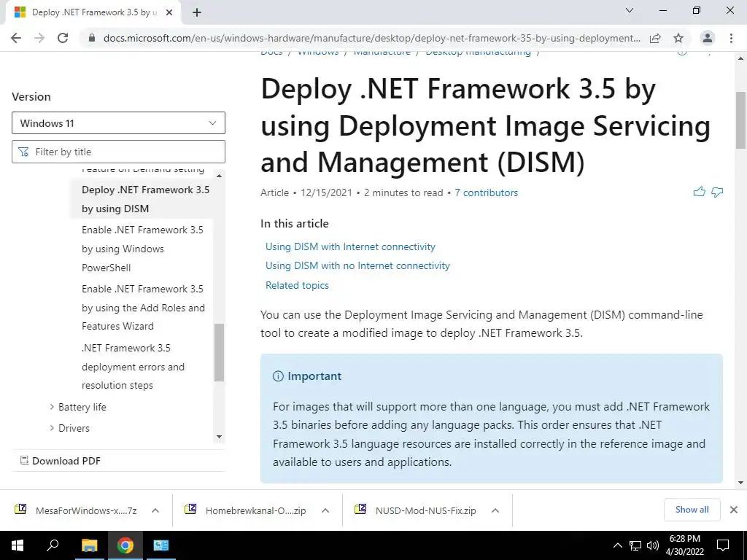Close the downloads bar
The height and width of the screenshot is (560, 747).
click(734, 510)
